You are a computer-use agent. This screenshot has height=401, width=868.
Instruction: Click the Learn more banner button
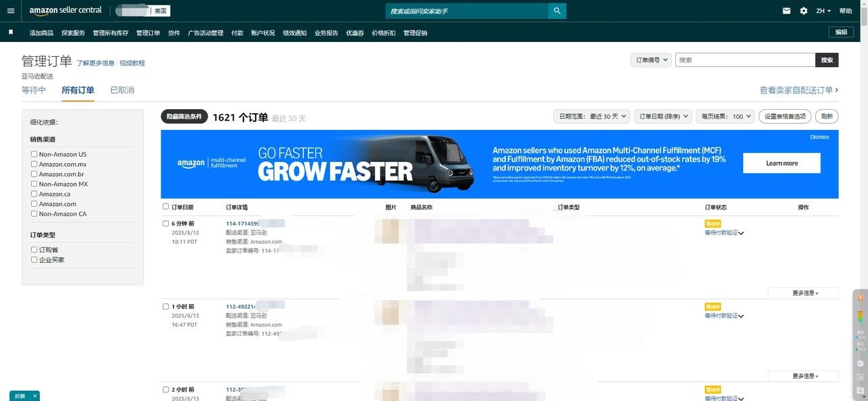coord(782,163)
